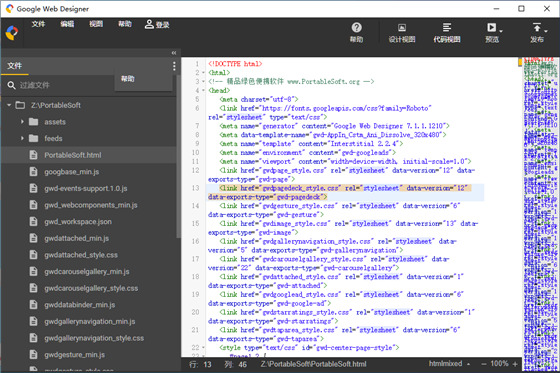The height and width of the screenshot is (373, 560).
Task: Click the filter search magnifier icon
Action: pos(11,85)
